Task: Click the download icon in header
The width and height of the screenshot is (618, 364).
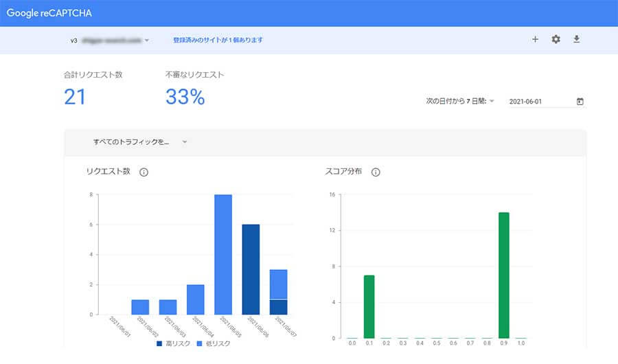Action: [x=577, y=40]
